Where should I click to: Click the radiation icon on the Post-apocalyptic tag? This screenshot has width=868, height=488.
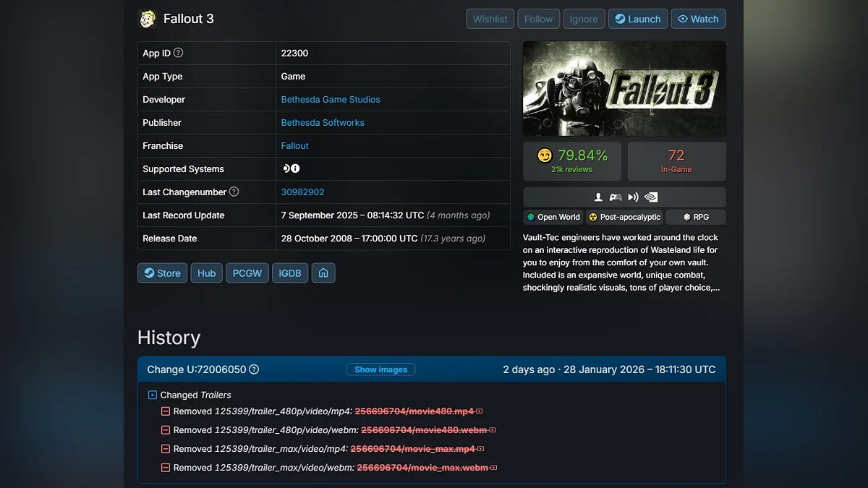(x=592, y=217)
